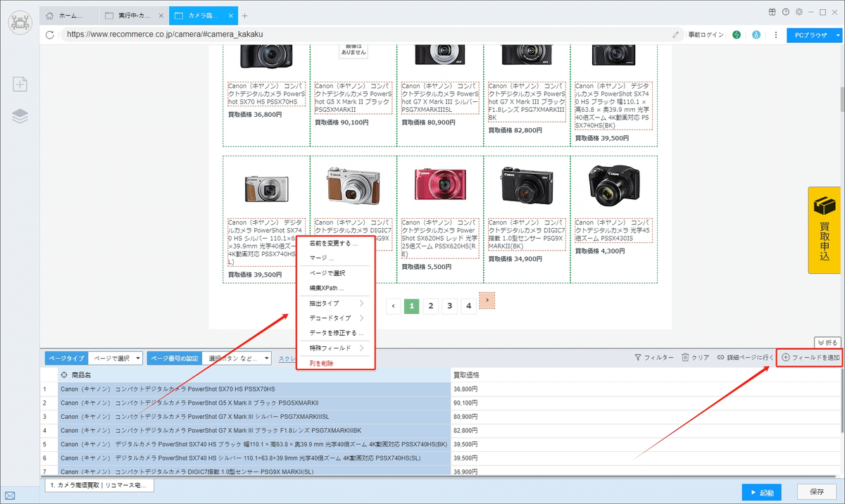Click 詳細ページに行く

pos(745,358)
